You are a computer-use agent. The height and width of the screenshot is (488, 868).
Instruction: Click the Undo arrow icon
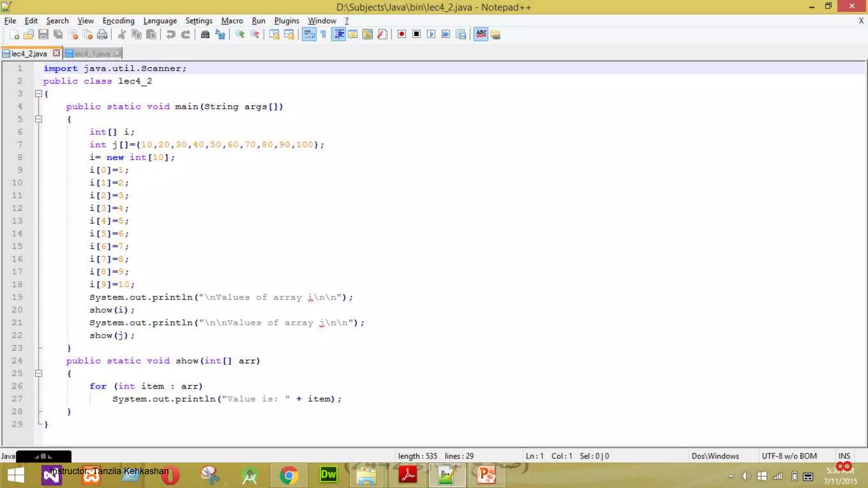click(171, 35)
